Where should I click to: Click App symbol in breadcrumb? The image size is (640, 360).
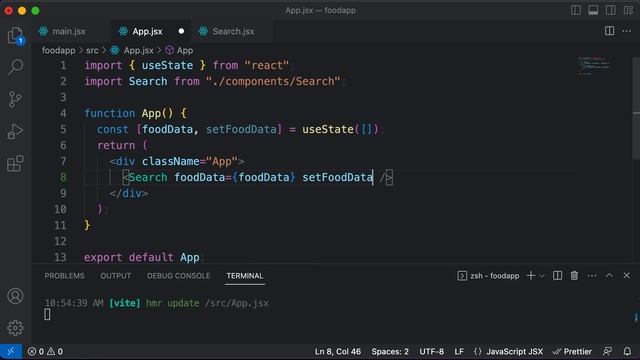pyautogui.click(x=185, y=51)
